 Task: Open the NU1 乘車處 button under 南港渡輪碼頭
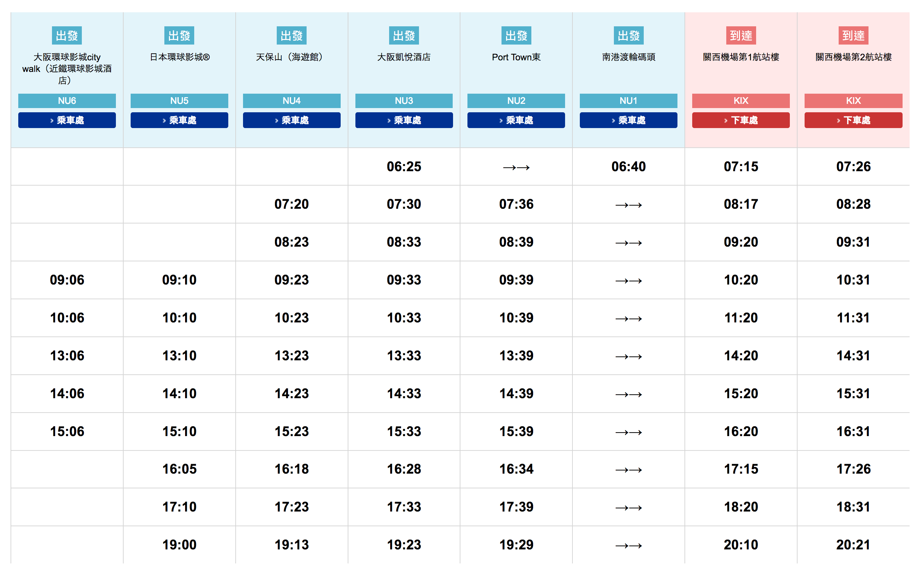pos(628,120)
